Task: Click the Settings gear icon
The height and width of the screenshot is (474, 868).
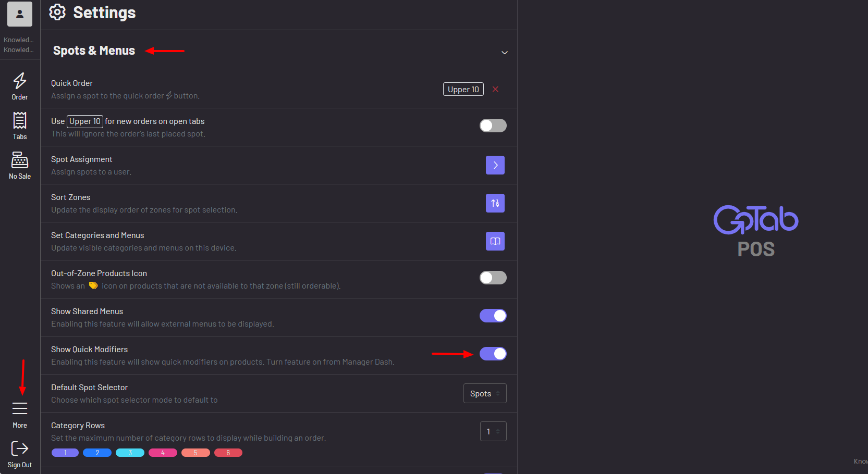Action: pos(57,12)
